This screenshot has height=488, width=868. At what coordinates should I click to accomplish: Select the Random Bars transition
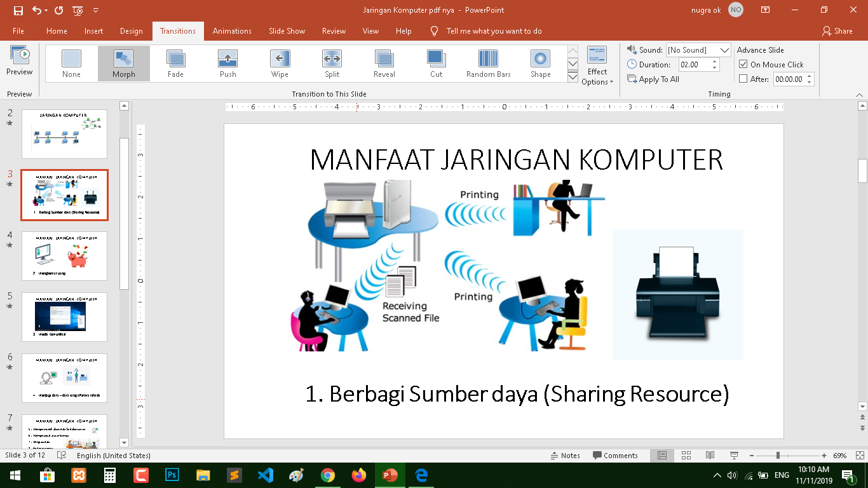click(x=487, y=62)
